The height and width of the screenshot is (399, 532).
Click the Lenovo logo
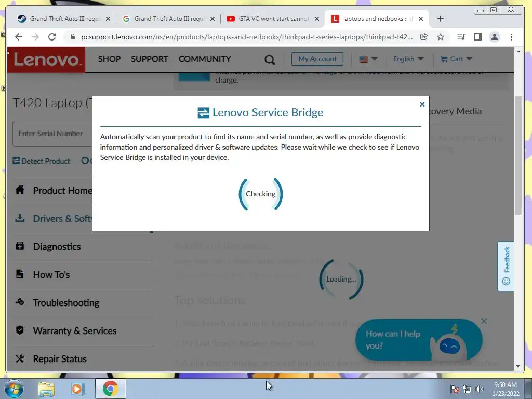pyautogui.click(x=46, y=60)
